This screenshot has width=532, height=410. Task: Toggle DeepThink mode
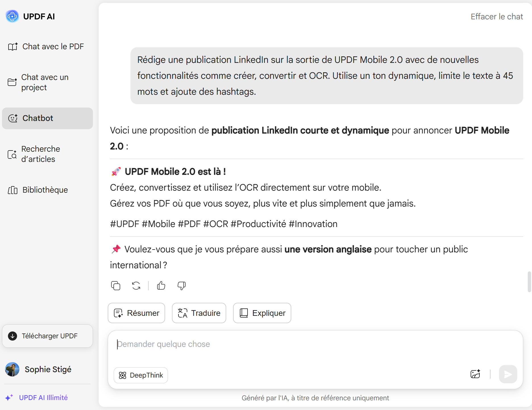(x=141, y=375)
